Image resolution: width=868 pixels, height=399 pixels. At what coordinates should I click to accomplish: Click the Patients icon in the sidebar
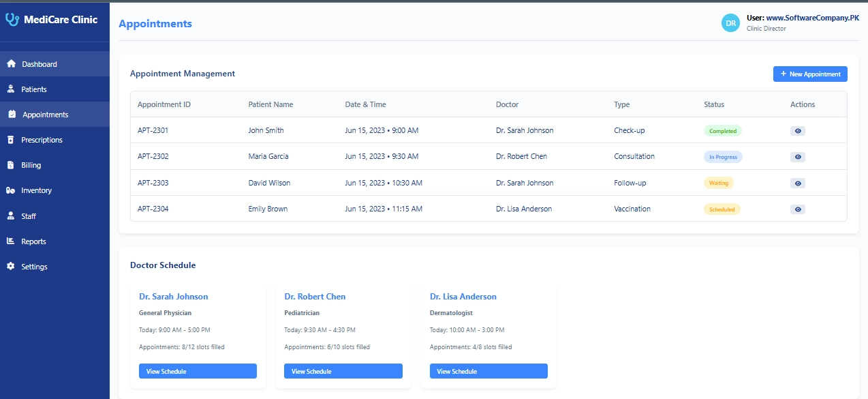[11, 89]
